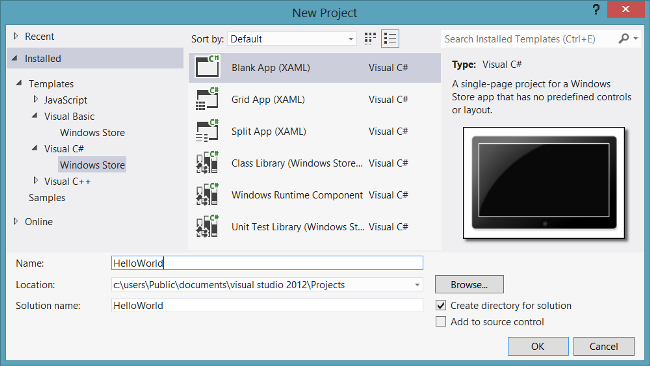Open the help question mark button
Screen dimensions: 650x366
tap(596, 10)
